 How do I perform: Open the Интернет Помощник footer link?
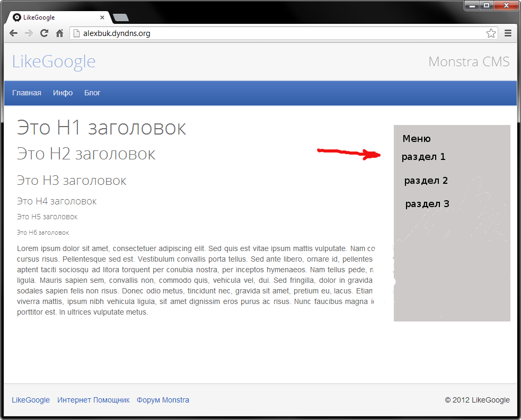pos(93,400)
